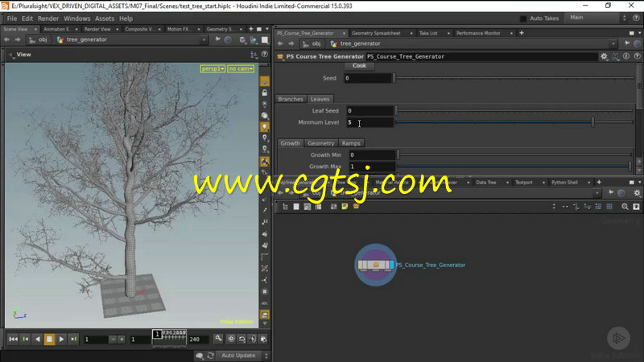644x362 pixels.
Task: Click the network view search magnifier icon
Action: point(625,207)
